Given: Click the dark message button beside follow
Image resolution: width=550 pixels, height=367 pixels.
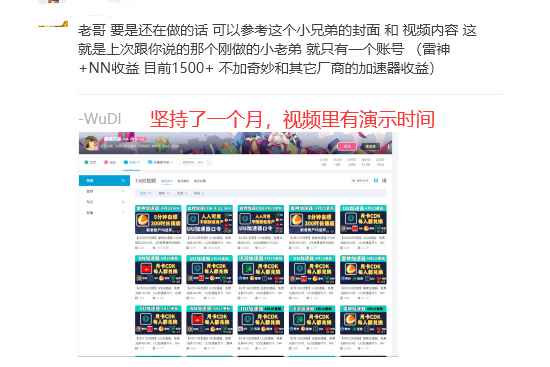Looking at the screenshot, I should point(370,147).
